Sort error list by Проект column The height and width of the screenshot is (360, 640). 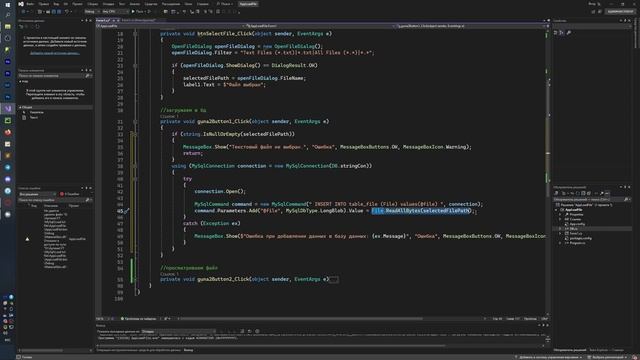pyautogui.click(x=74, y=206)
